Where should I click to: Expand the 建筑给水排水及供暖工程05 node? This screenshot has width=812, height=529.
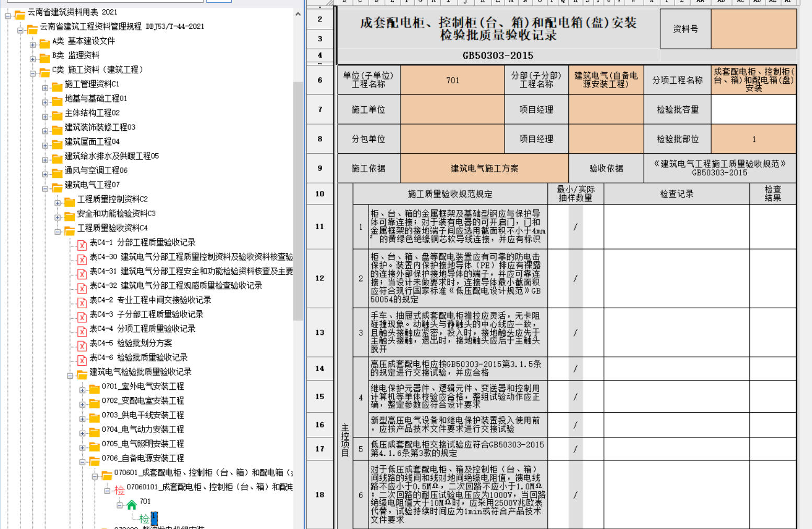click(45, 160)
